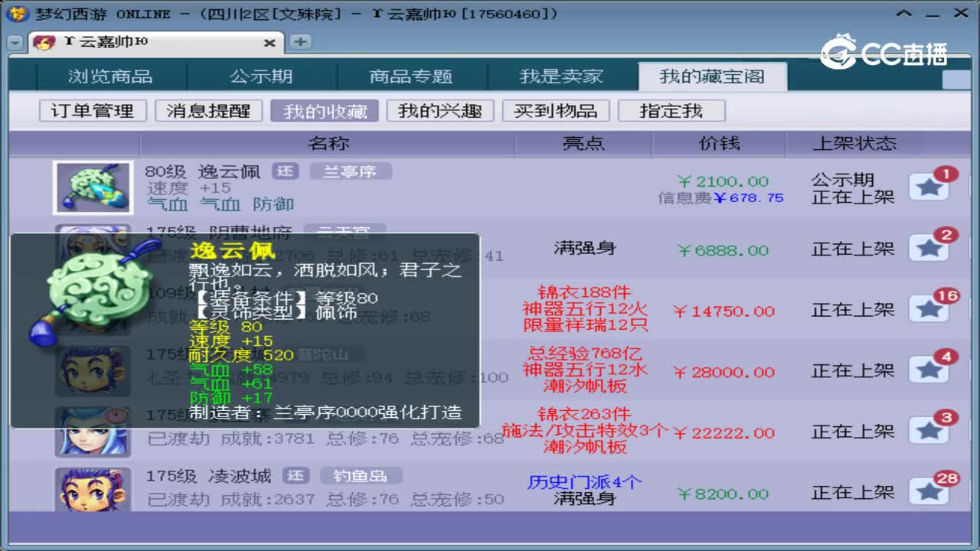Click the price ¥14750.00

coord(724,311)
